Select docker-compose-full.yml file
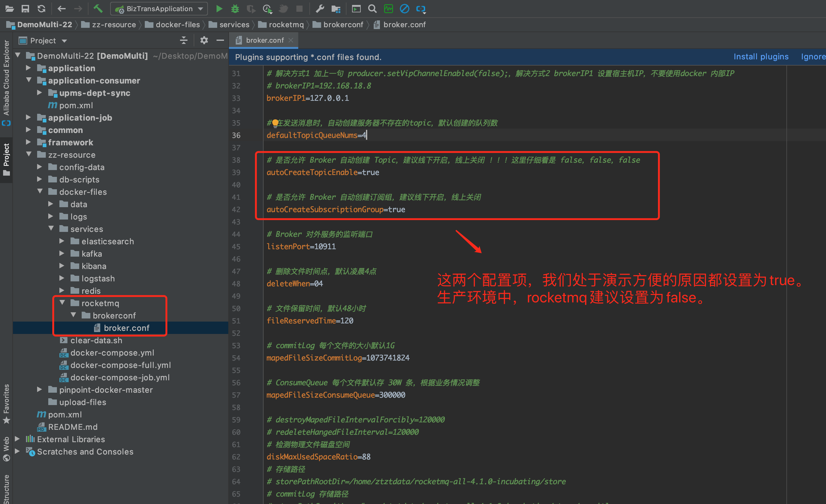This screenshot has width=826, height=504. [x=120, y=365]
